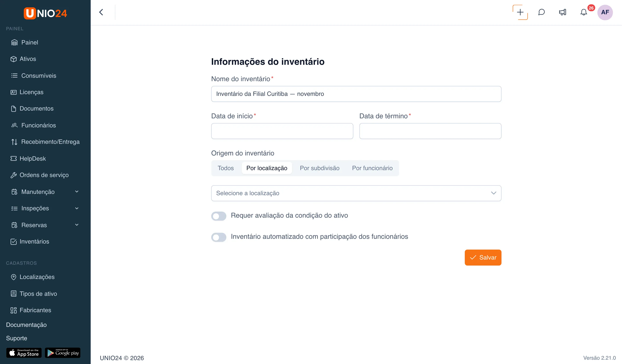Viewport: 622px width, 364px height.
Task: Click the Ativos box icon
Action: [x=14, y=59]
